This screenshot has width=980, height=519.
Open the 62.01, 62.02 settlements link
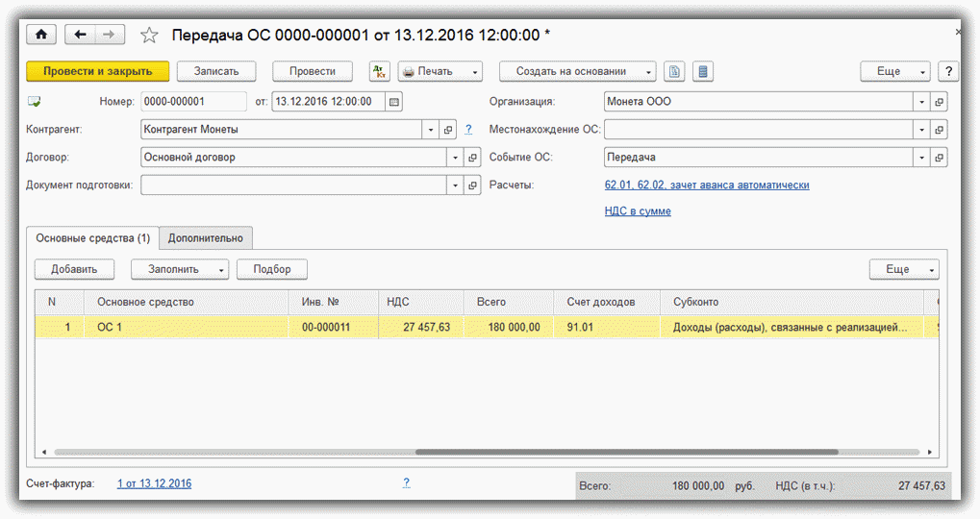click(x=707, y=185)
